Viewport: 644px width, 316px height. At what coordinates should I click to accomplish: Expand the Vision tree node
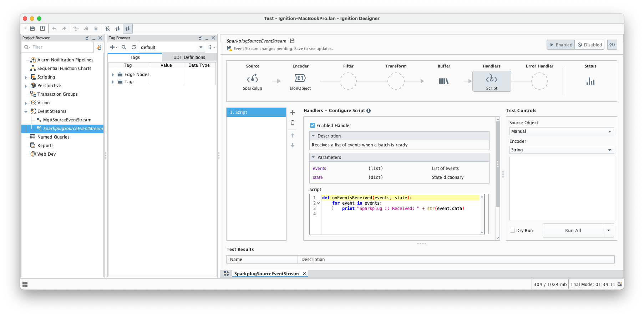pyautogui.click(x=26, y=103)
